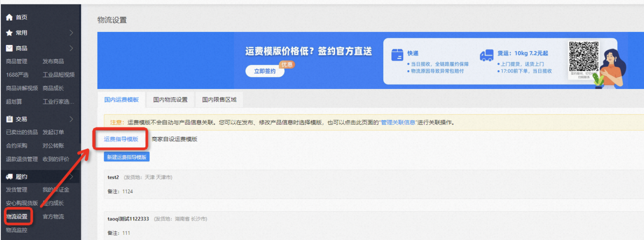Open 合约采购 in sidebar
The width and height of the screenshot is (644, 240).
(17, 146)
